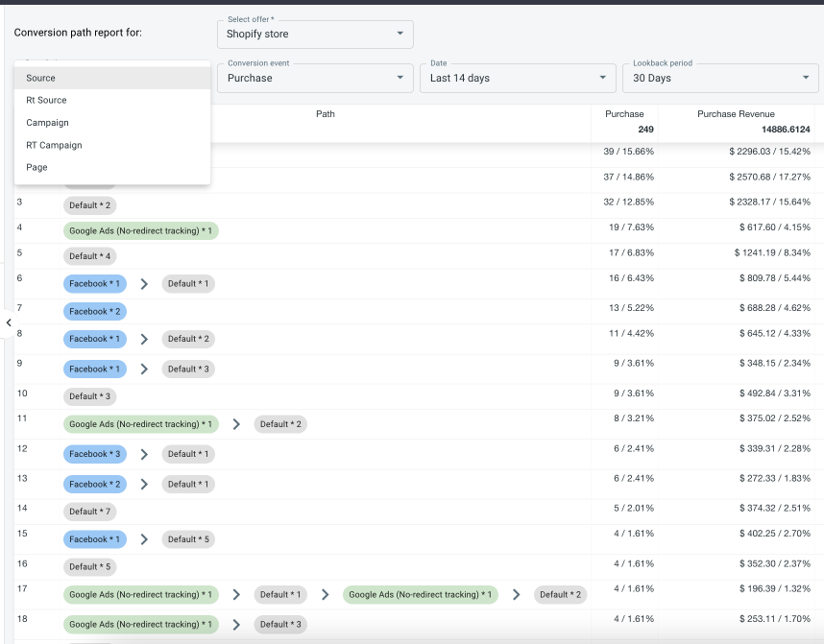This screenshot has width=824, height=644.
Task: Click the total revenue value 14886.6124
Action: coord(786,130)
